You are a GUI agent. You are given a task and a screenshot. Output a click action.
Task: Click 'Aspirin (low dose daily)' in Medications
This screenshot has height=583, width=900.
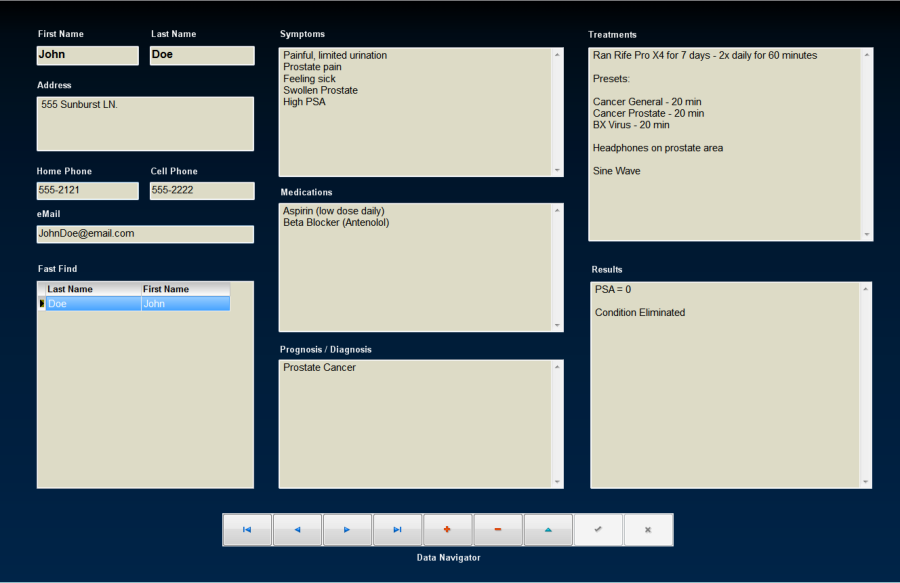coord(333,211)
